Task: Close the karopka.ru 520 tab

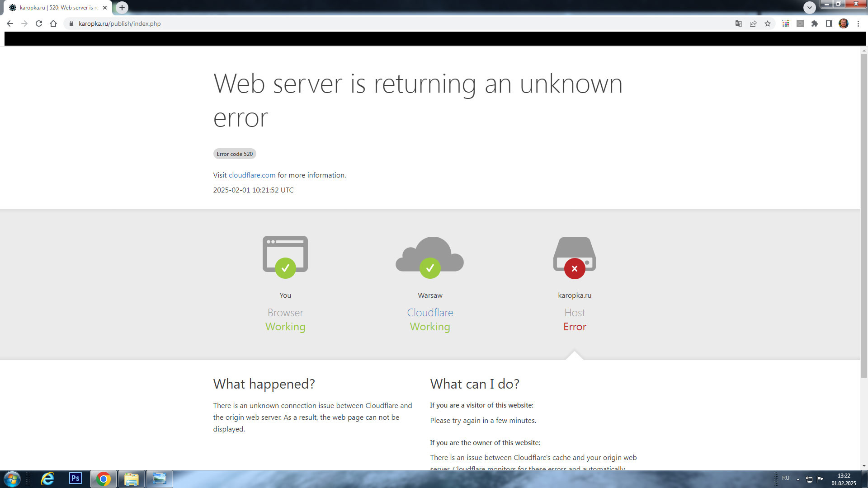Action: (105, 8)
